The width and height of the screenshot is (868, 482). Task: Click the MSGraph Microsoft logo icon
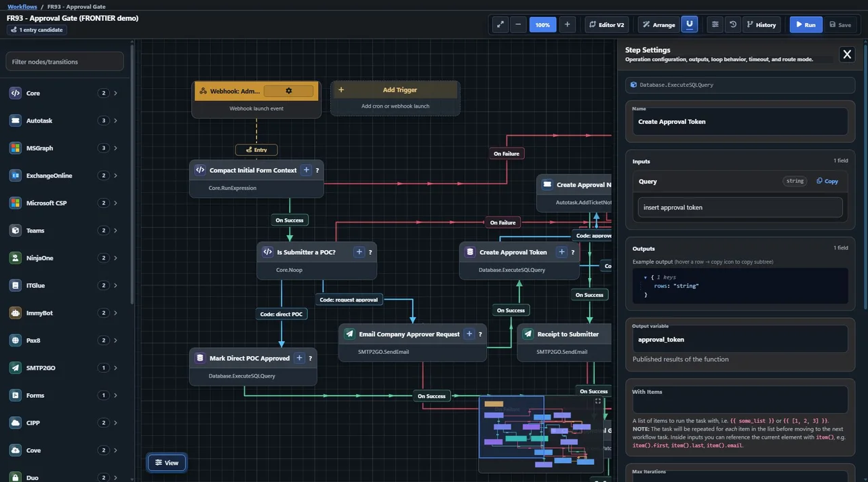pos(16,148)
